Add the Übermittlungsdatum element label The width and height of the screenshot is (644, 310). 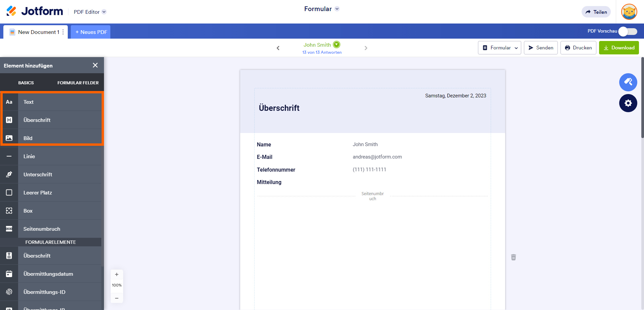coord(48,274)
